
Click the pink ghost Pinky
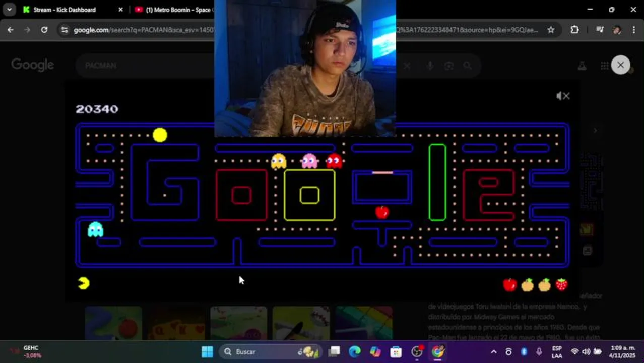pos(309,161)
